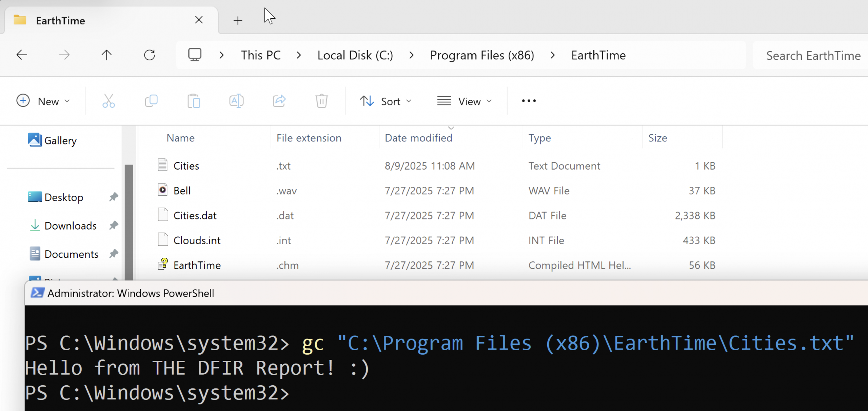868x411 pixels.
Task: Add a new tab with plus button
Action: click(x=238, y=21)
